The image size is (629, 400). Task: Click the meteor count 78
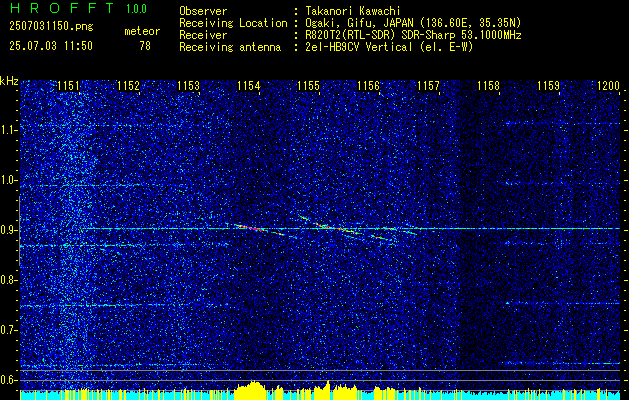[145, 46]
